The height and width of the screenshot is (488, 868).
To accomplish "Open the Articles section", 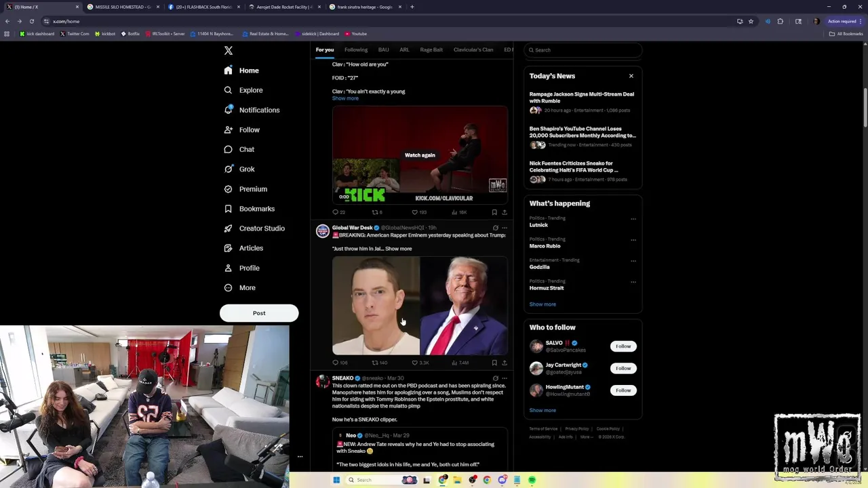I will click(243, 248).
